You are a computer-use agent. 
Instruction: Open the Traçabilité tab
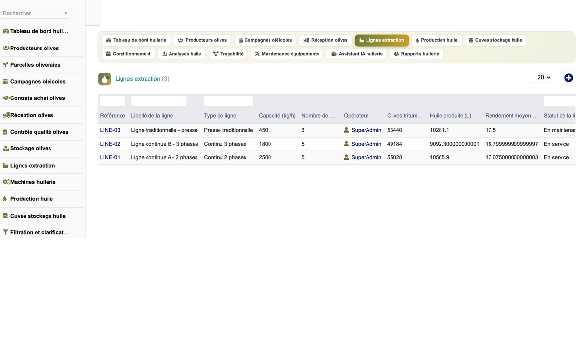coord(228,54)
